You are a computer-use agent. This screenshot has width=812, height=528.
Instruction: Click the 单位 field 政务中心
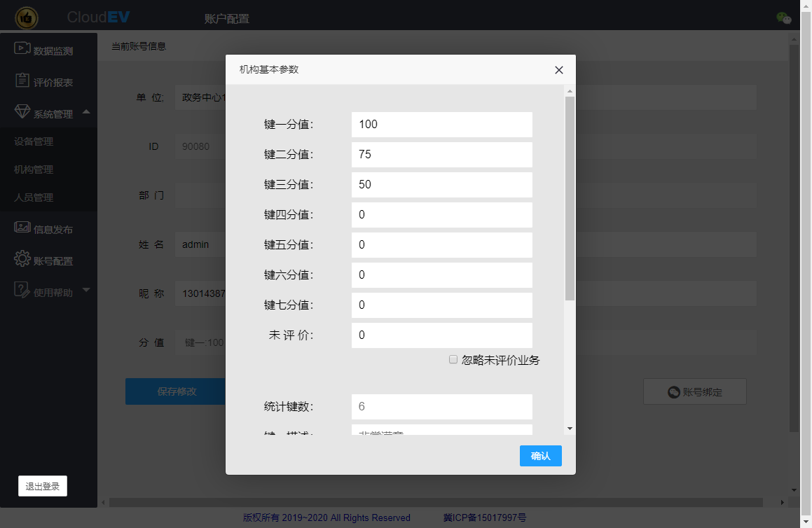200,97
